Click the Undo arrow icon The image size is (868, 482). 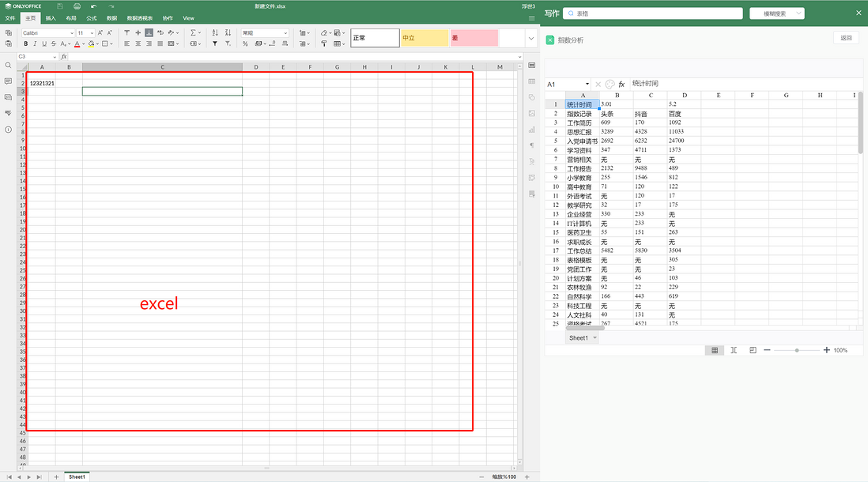coord(93,6)
